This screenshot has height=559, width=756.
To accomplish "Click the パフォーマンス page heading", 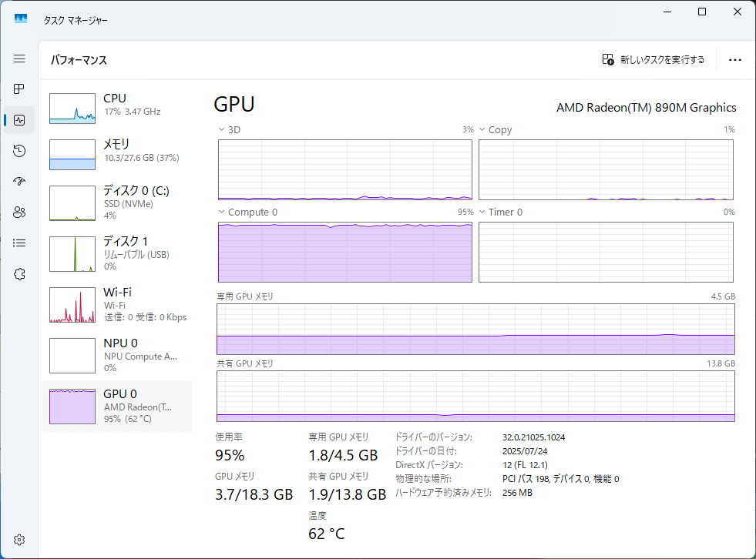I will [79, 60].
